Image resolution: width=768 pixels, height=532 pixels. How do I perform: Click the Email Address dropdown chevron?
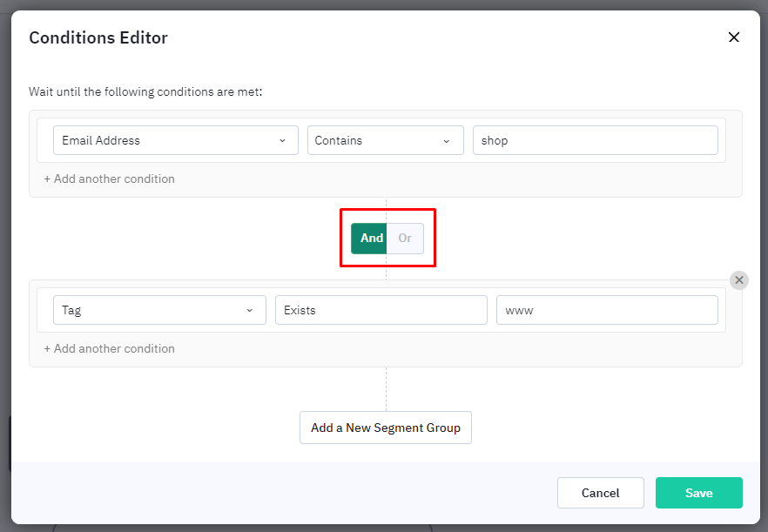[x=283, y=140]
